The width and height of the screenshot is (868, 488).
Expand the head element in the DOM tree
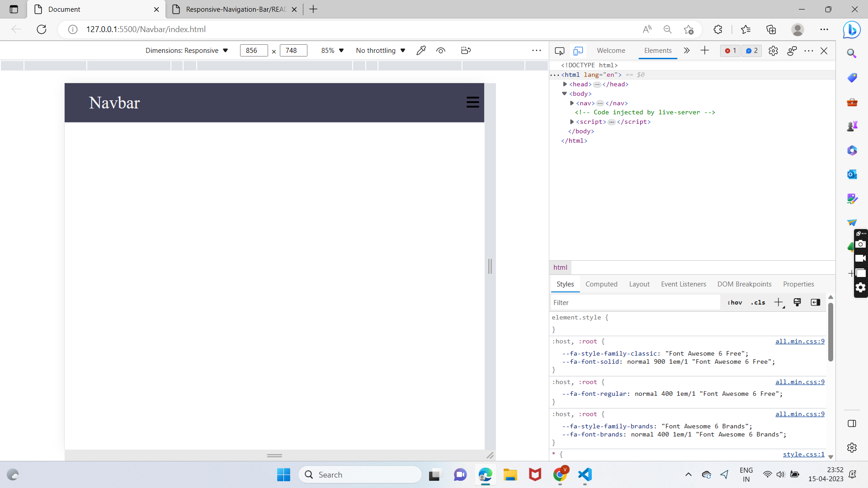pyautogui.click(x=565, y=84)
